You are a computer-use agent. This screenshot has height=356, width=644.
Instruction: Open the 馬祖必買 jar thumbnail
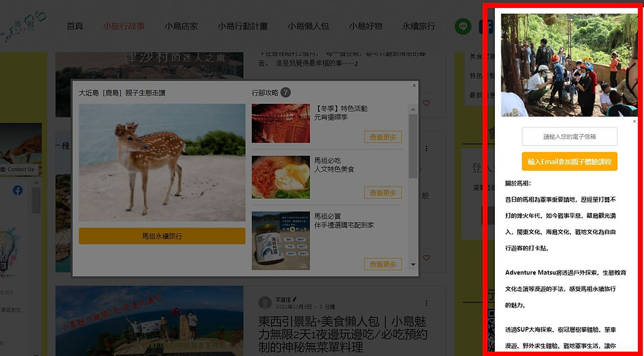coord(281,240)
